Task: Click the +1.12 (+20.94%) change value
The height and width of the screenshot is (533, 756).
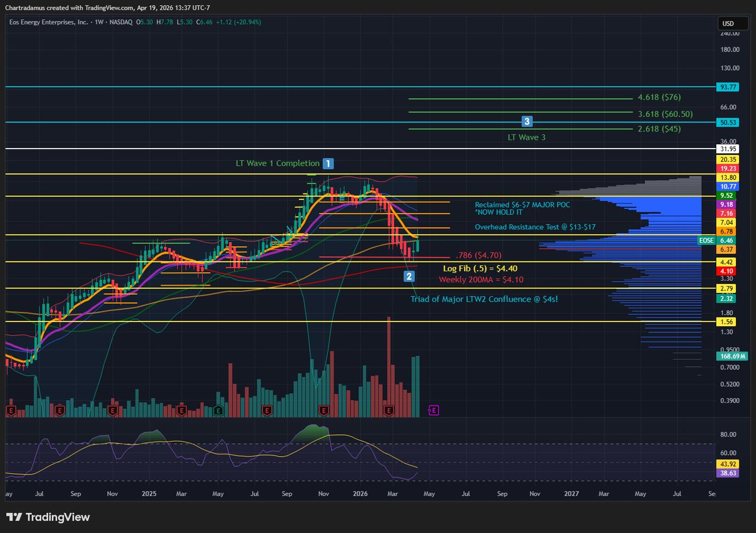Action: point(239,22)
